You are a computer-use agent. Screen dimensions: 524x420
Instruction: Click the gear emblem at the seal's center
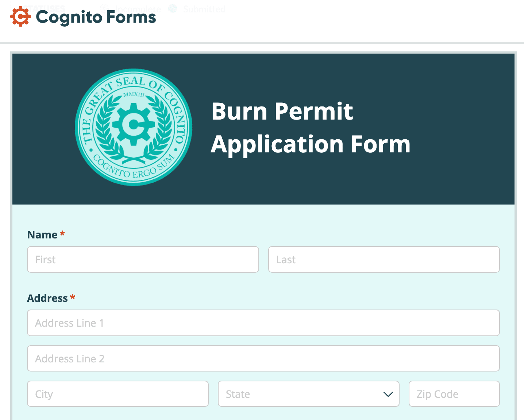point(133,124)
